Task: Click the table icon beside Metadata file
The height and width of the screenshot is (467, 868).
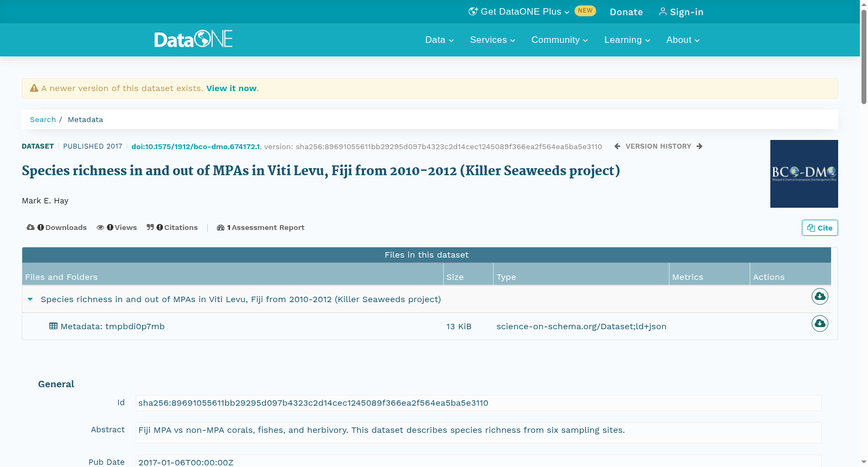Action: click(x=53, y=326)
